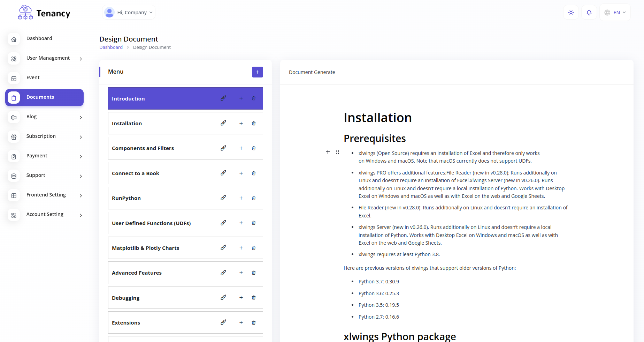This screenshot has height=342, width=644.
Task: Click link icon on Matplotlib & Plotly Charts
Action: (223, 248)
